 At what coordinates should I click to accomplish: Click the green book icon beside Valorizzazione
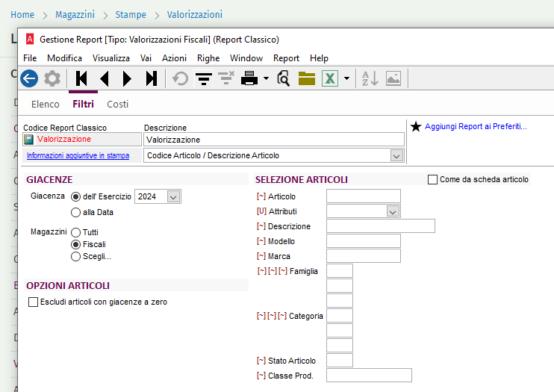click(29, 140)
